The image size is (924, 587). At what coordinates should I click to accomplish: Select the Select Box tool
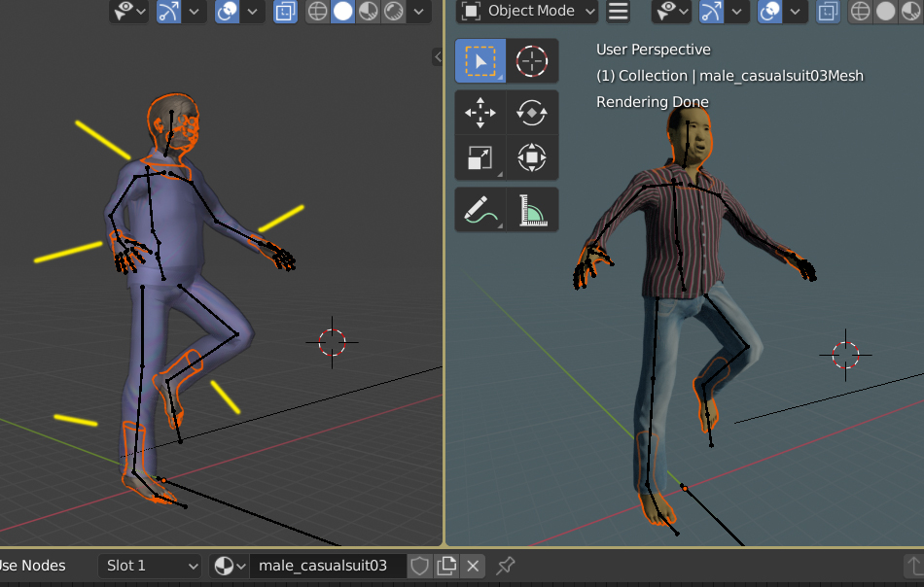coord(480,61)
